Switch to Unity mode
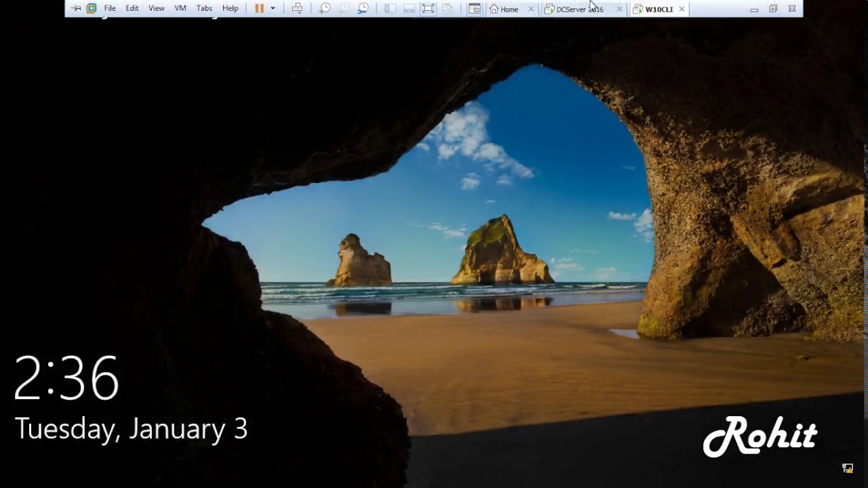 click(448, 9)
